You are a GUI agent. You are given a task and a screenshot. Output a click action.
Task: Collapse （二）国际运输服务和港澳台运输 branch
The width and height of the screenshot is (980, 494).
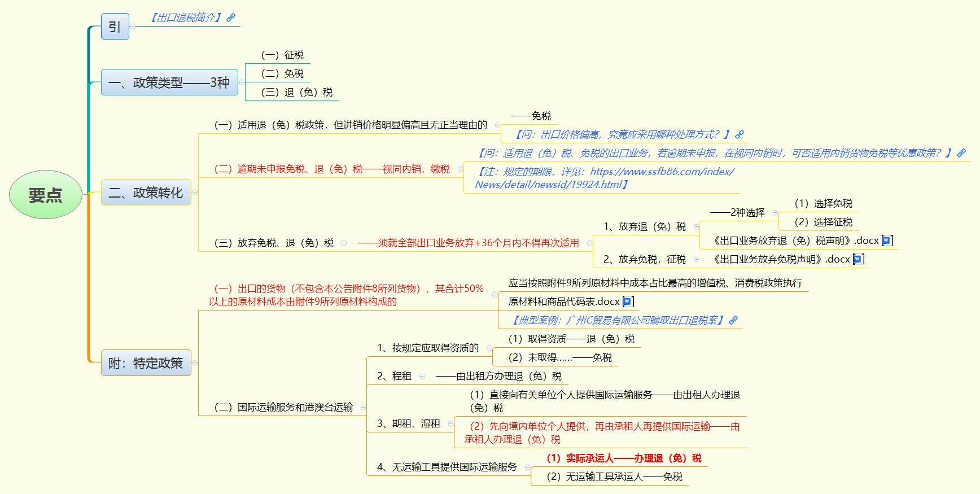(363, 407)
